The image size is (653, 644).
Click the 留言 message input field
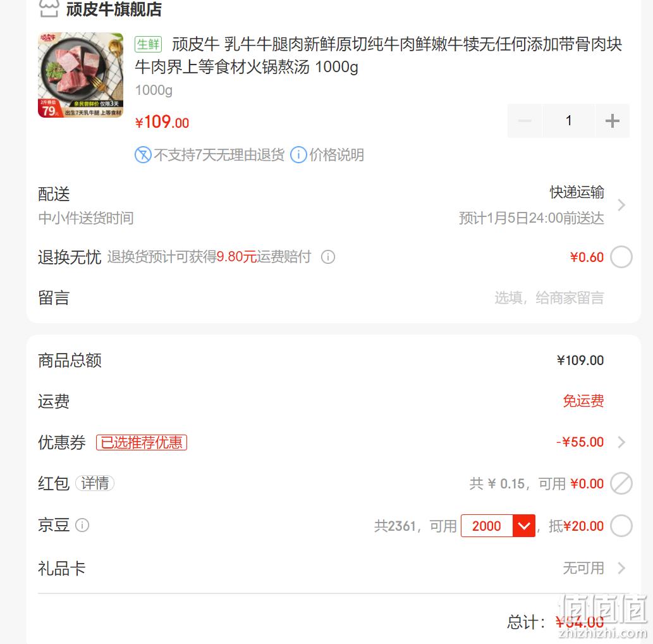tap(549, 298)
